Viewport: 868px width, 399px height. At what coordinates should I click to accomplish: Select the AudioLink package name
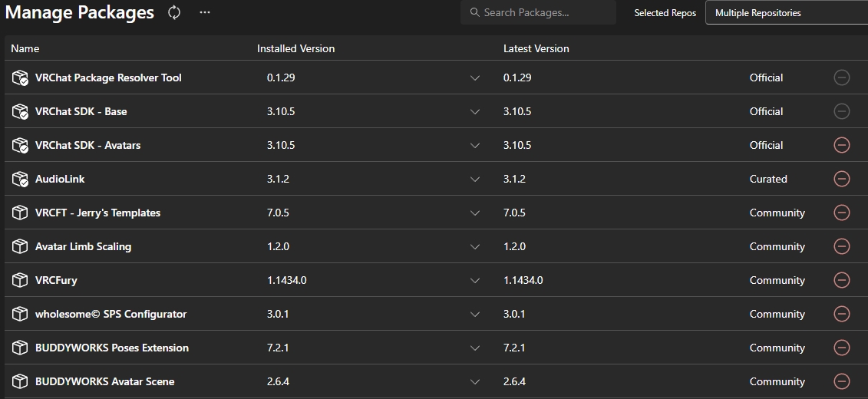pos(60,180)
